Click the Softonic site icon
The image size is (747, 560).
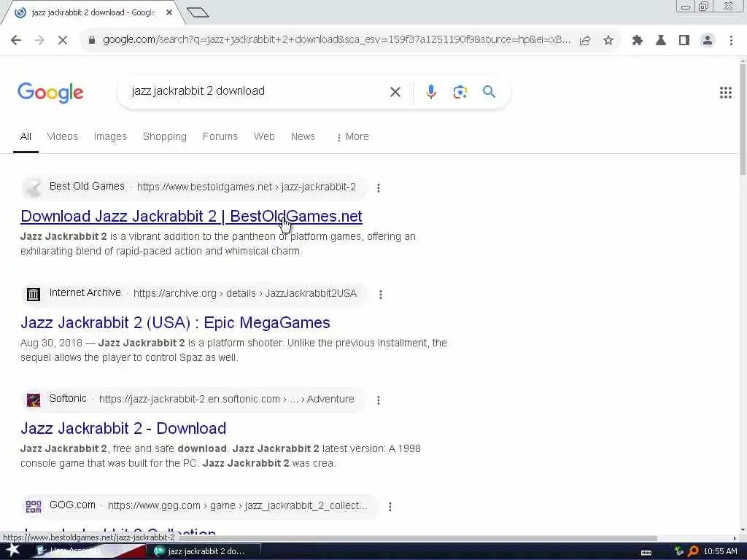click(34, 400)
